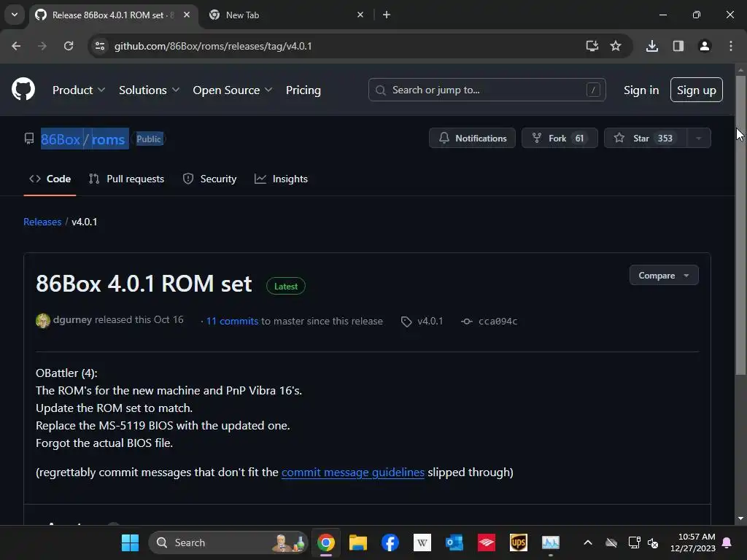Click the tab search chevron button

pos(15,15)
